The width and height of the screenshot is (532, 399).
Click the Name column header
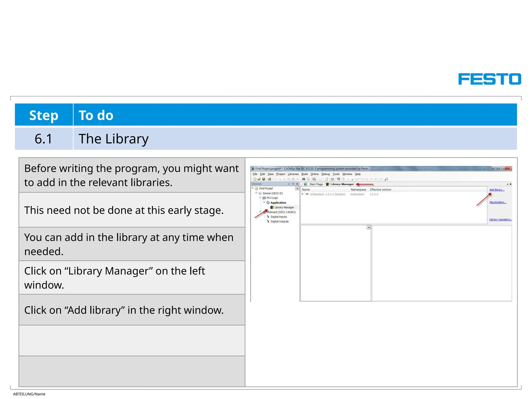306,190
